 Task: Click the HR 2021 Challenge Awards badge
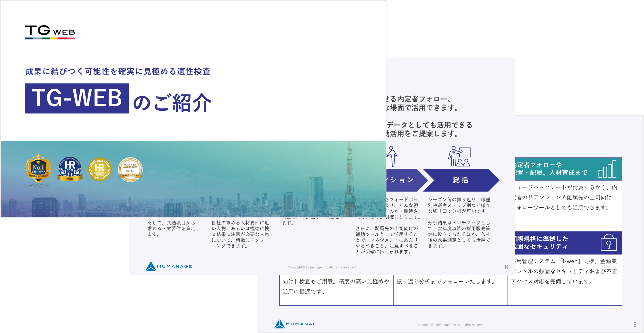[x=70, y=169]
